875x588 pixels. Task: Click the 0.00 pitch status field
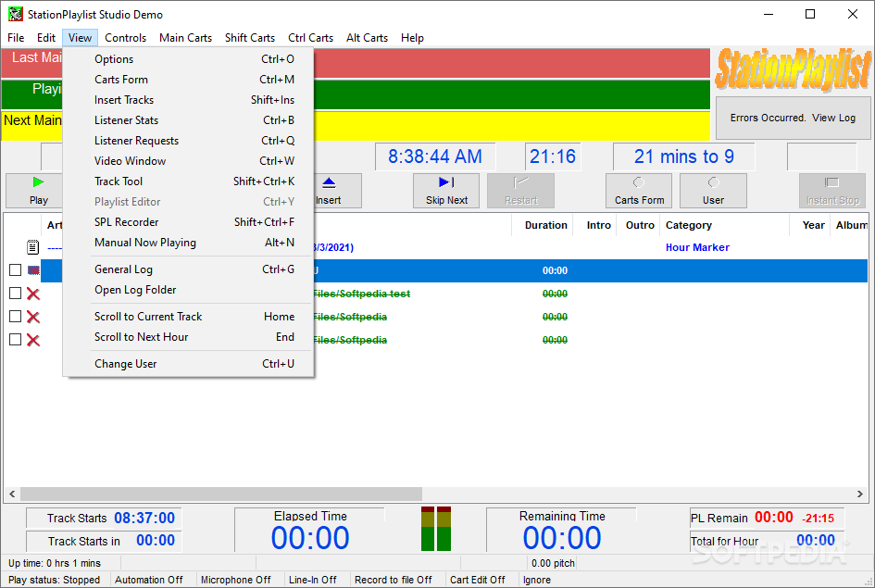(553, 563)
